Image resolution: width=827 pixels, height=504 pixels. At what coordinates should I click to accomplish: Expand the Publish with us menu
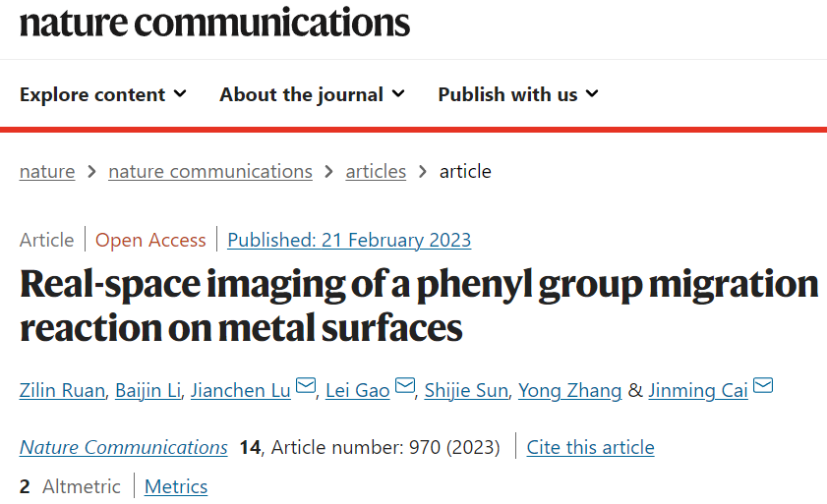518,94
